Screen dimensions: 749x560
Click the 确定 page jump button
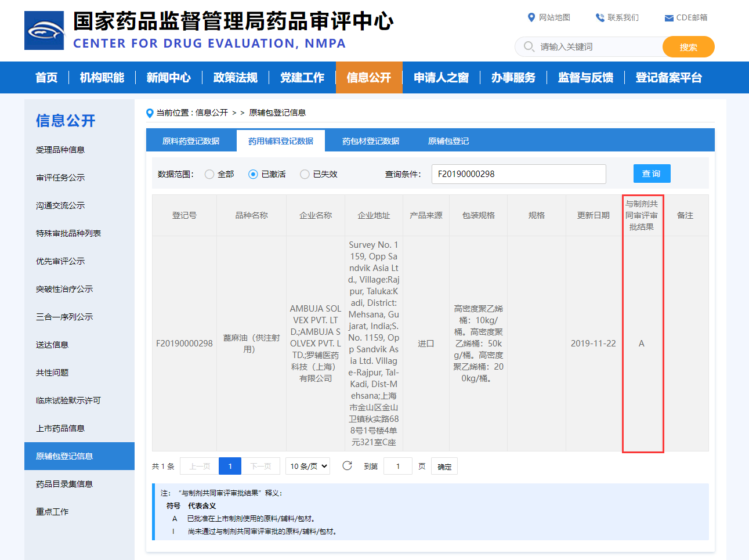coord(444,466)
